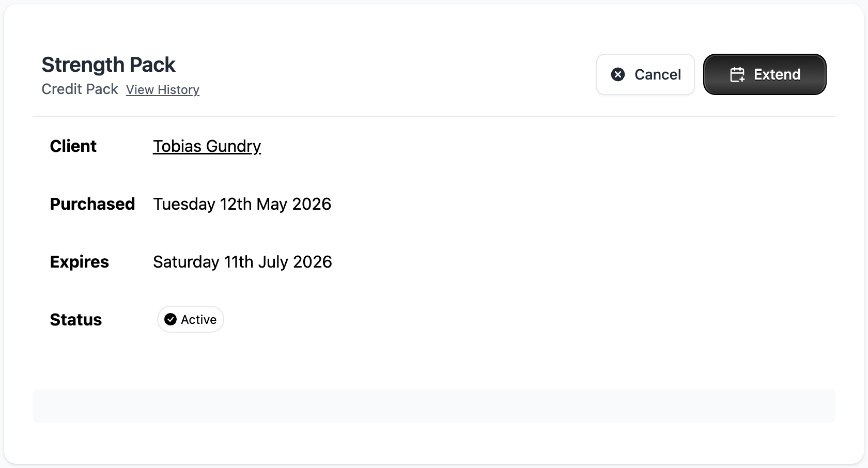The height and width of the screenshot is (468, 868).
Task: Select the Tuesday 12th May 2026 date
Action: pyautogui.click(x=242, y=204)
